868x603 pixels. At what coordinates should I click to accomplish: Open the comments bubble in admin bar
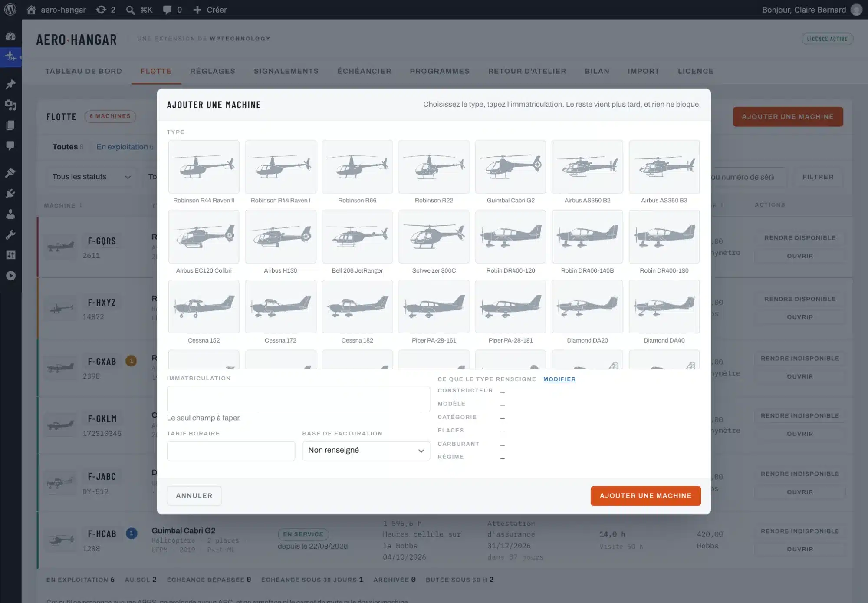click(x=167, y=10)
